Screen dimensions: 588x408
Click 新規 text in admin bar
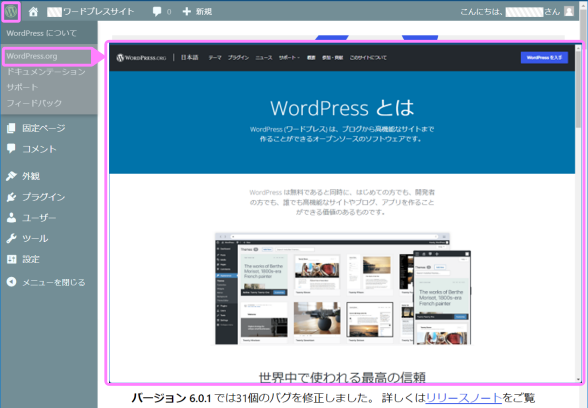(x=204, y=12)
